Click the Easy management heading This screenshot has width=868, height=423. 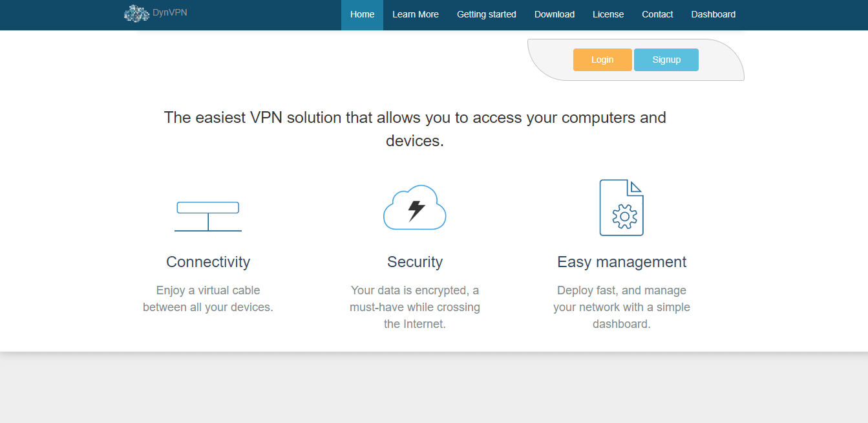[622, 262]
